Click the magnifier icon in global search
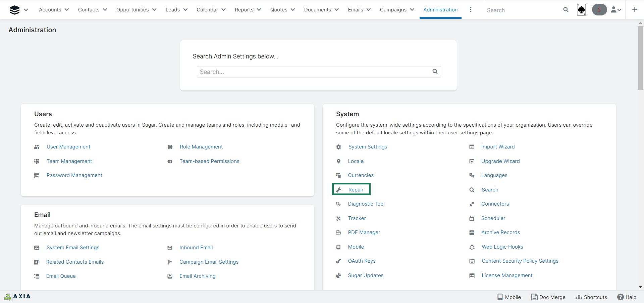Image resolution: width=644 pixels, height=303 pixels. (x=566, y=10)
